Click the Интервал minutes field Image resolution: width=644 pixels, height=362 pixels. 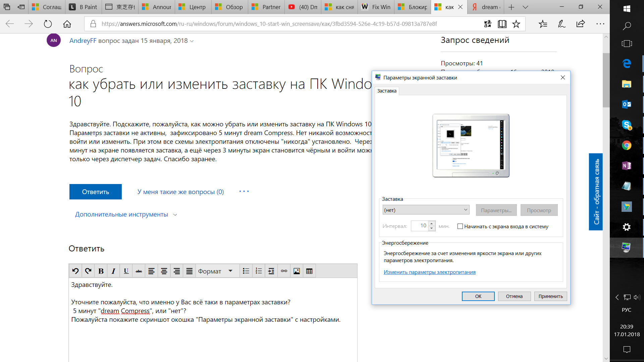pos(420,226)
